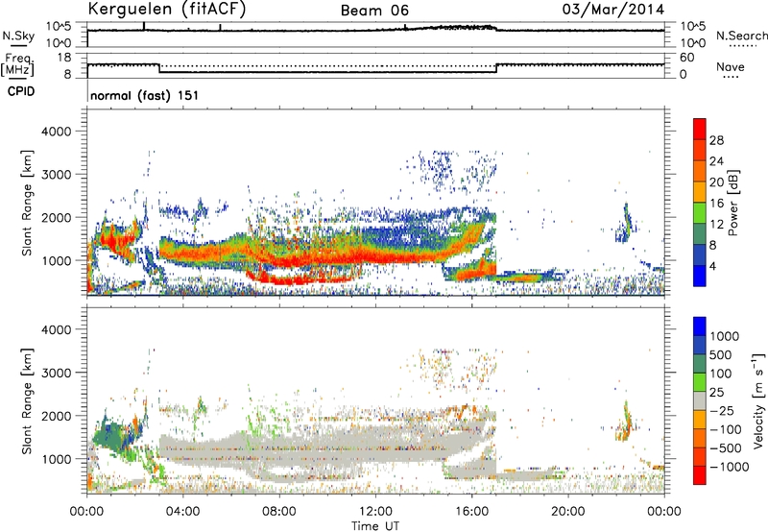Click the "18" tick on frequency axis
768x532 pixels.
click(63, 58)
